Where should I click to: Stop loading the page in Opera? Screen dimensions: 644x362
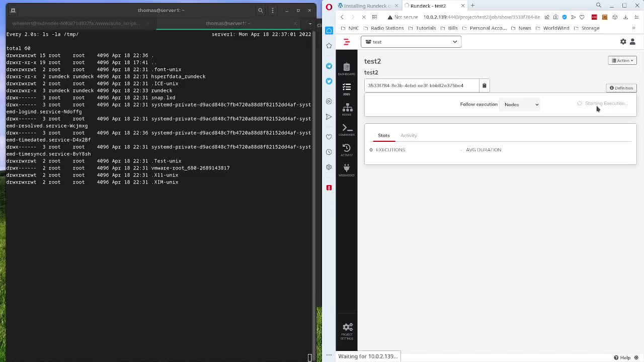coord(364,17)
